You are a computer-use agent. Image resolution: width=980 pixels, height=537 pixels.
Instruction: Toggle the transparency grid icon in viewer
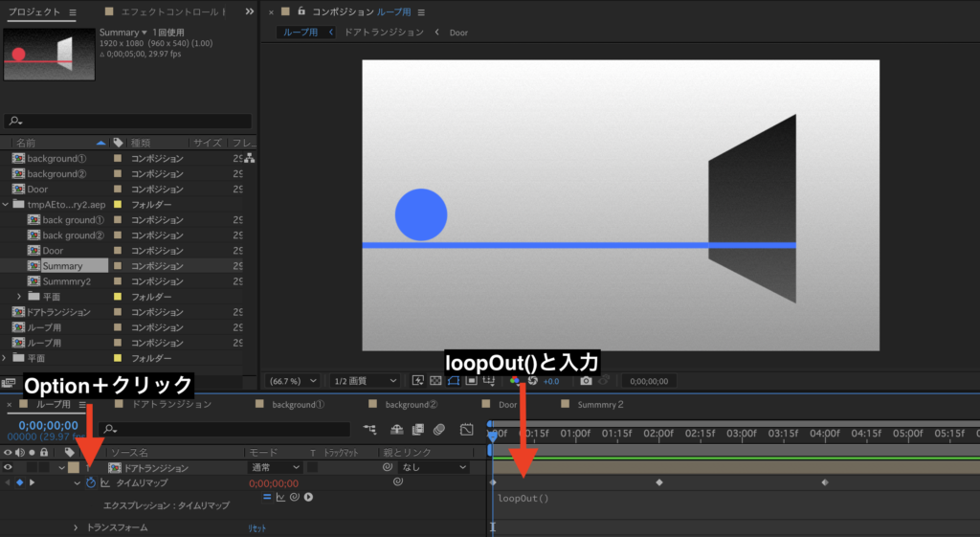437,381
